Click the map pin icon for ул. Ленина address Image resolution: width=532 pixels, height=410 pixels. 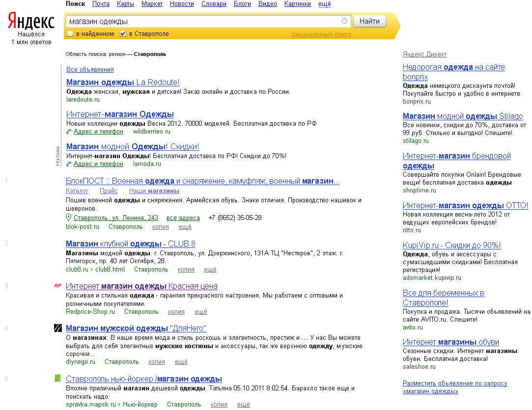69,218
